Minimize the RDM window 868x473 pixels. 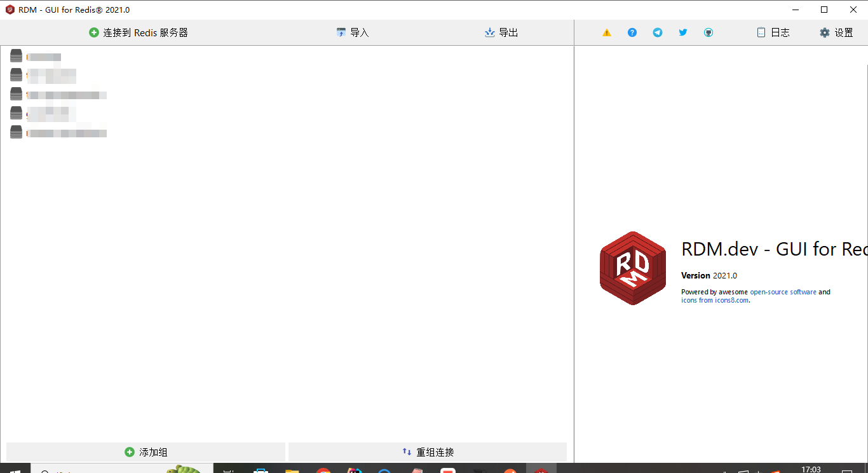click(796, 10)
